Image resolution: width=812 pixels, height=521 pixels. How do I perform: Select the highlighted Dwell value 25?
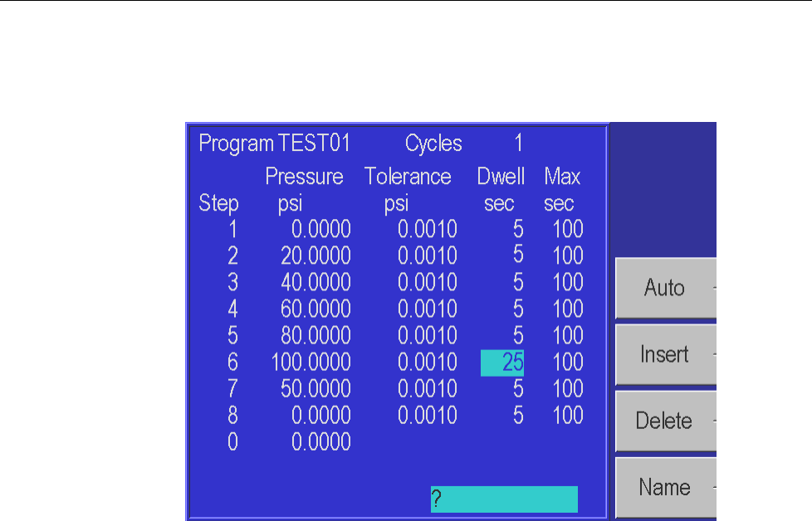point(502,363)
